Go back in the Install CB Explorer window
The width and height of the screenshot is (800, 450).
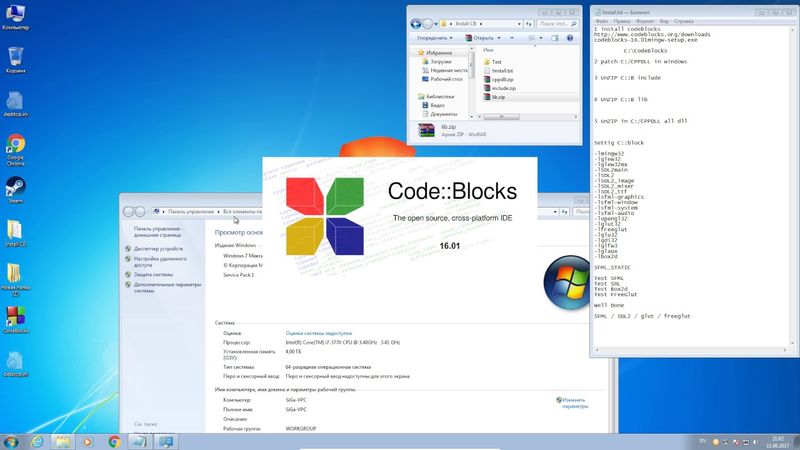[x=416, y=23]
